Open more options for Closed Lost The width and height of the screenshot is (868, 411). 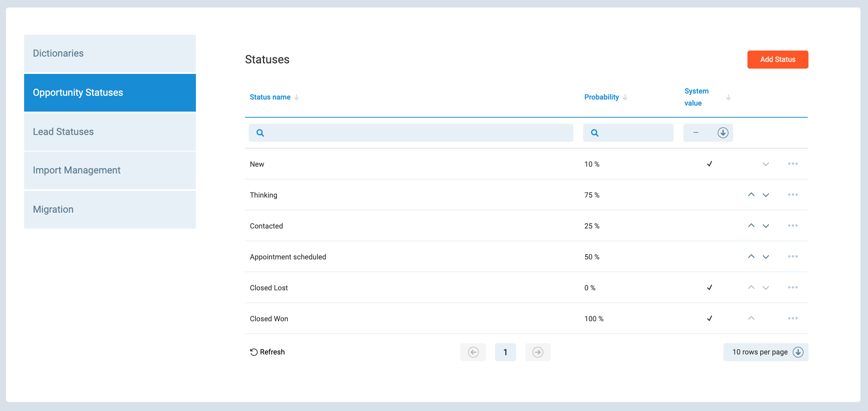pyautogui.click(x=793, y=288)
